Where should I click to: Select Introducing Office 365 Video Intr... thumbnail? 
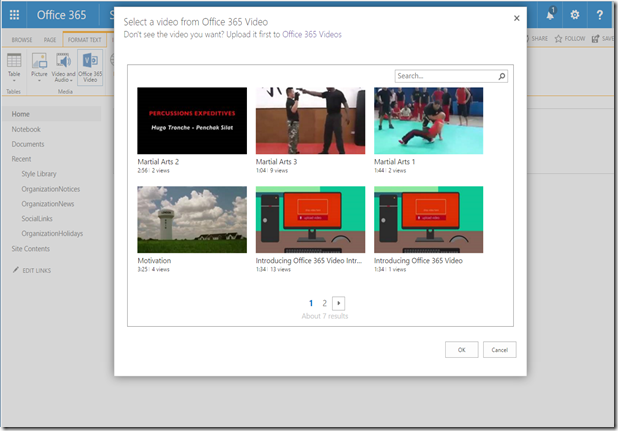click(310, 219)
